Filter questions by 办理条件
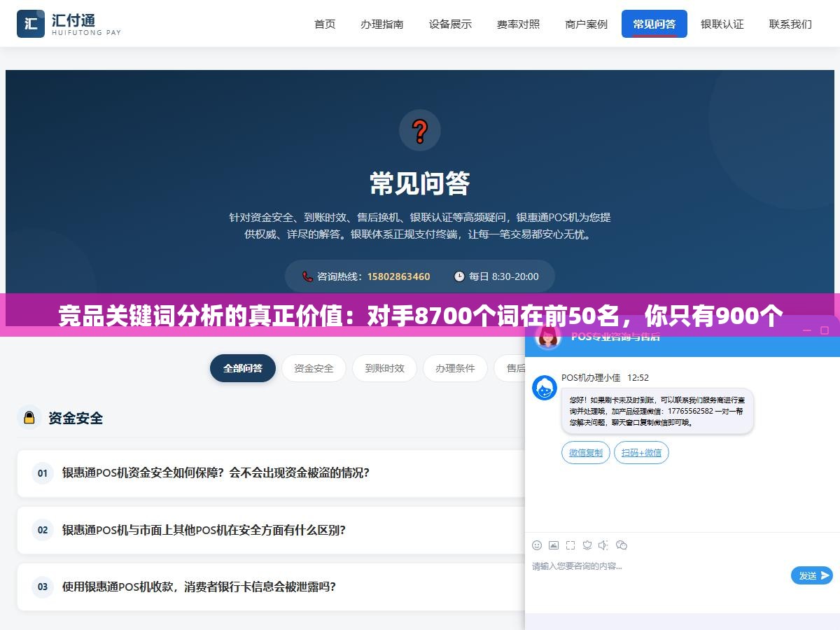The height and width of the screenshot is (630, 840). point(455,368)
